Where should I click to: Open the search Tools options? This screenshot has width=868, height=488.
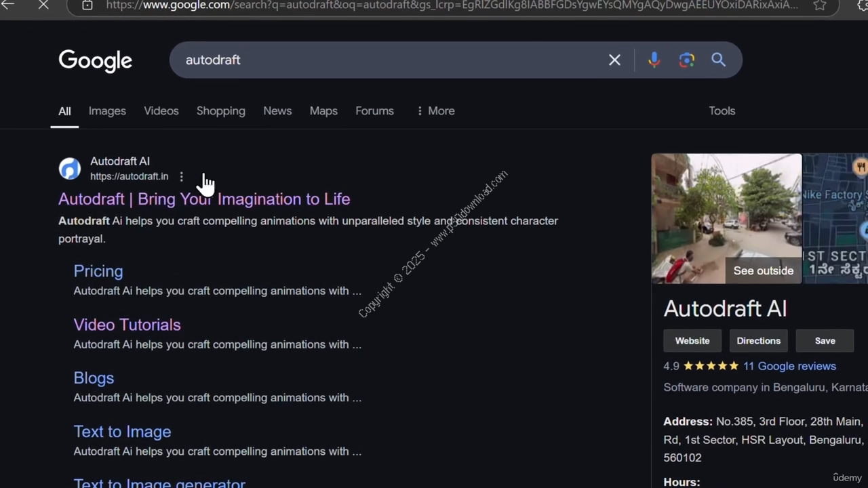pyautogui.click(x=722, y=111)
